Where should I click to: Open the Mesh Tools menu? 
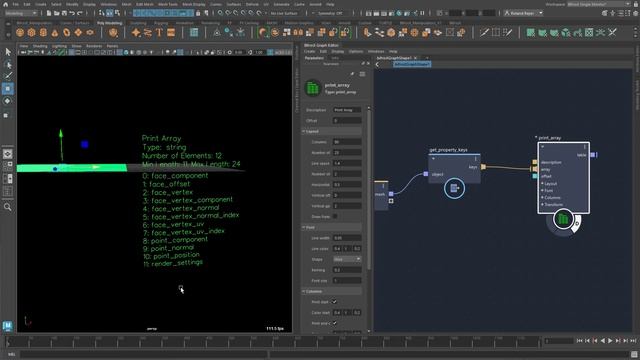(167, 4)
